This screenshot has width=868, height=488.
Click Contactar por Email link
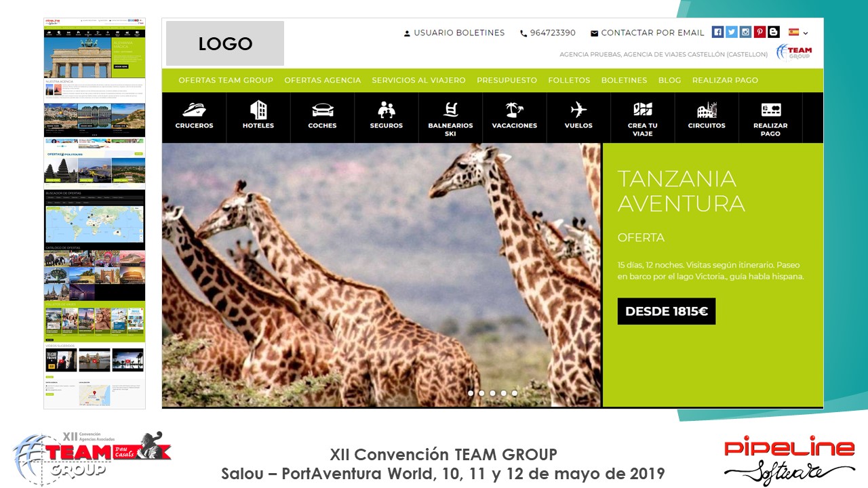(x=648, y=33)
